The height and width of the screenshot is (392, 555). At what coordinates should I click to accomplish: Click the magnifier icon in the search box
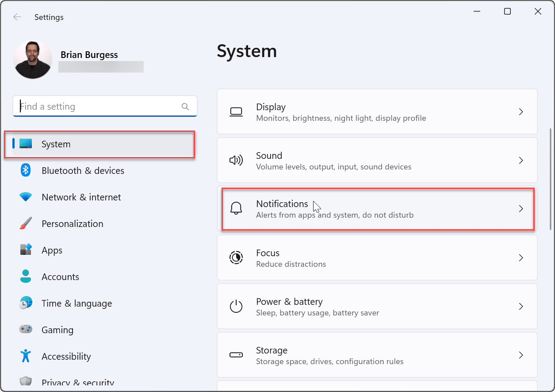click(x=185, y=106)
